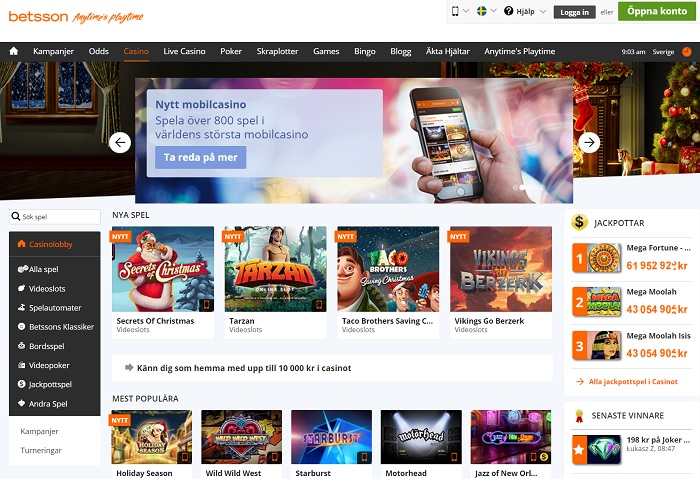The width and height of the screenshot is (700, 479).
Task: Open the Wild Wild West game thumbnail
Action: (242, 437)
